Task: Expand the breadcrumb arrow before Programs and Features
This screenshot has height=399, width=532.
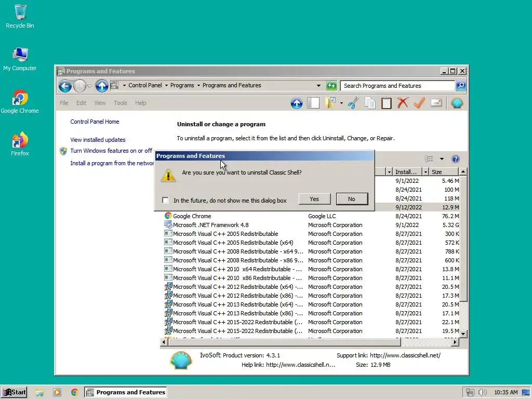Action: pyautogui.click(x=199, y=86)
